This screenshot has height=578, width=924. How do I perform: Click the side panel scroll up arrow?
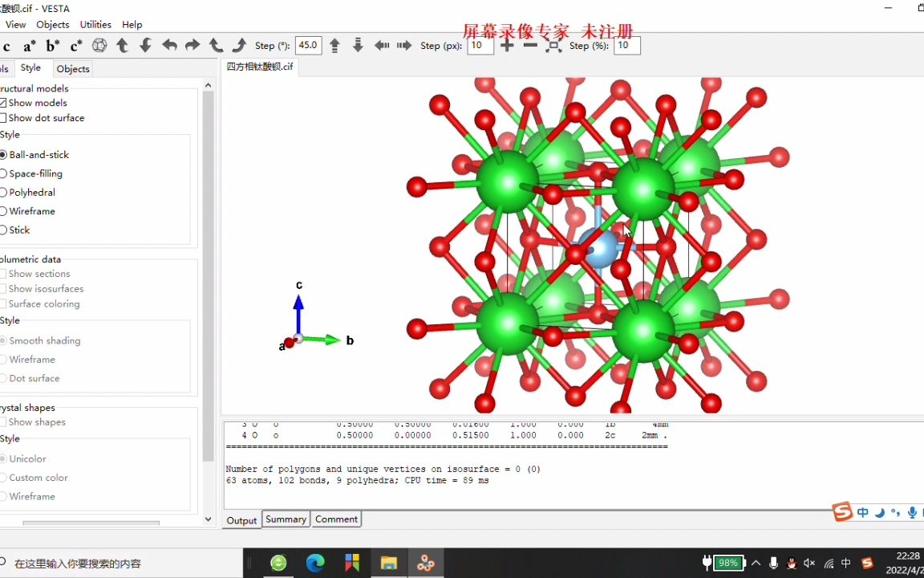click(208, 86)
